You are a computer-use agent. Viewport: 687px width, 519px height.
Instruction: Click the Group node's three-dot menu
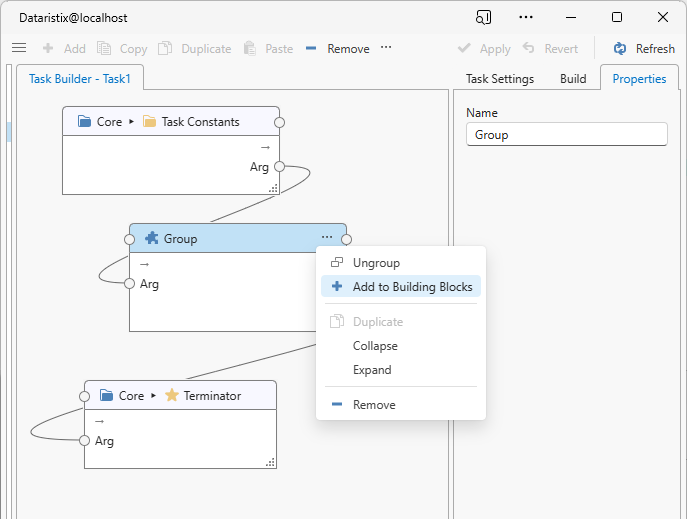pos(327,238)
